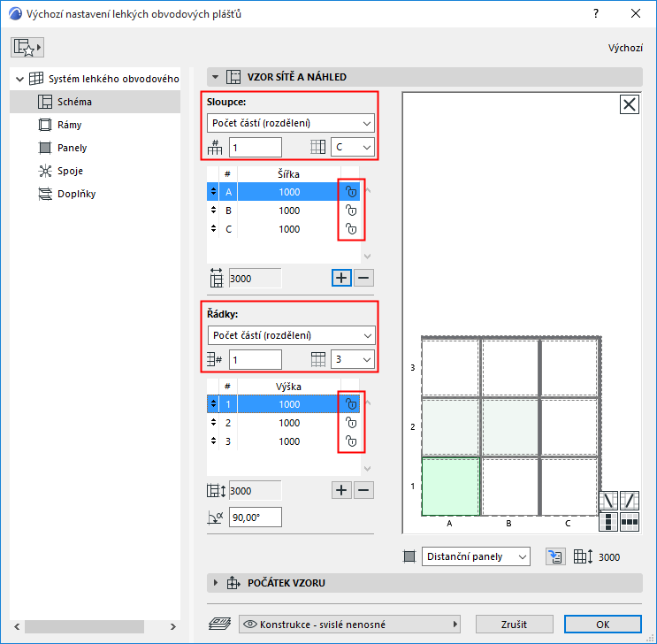The width and height of the screenshot is (657, 644).
Task: Select column C width value 1000
Action: click(289, 229)
